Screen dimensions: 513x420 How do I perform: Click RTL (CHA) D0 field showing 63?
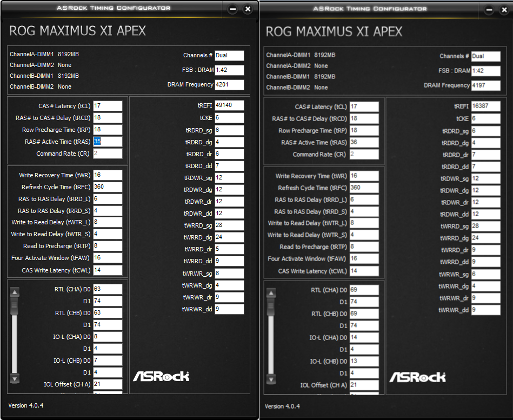click(x=108, y=289)
